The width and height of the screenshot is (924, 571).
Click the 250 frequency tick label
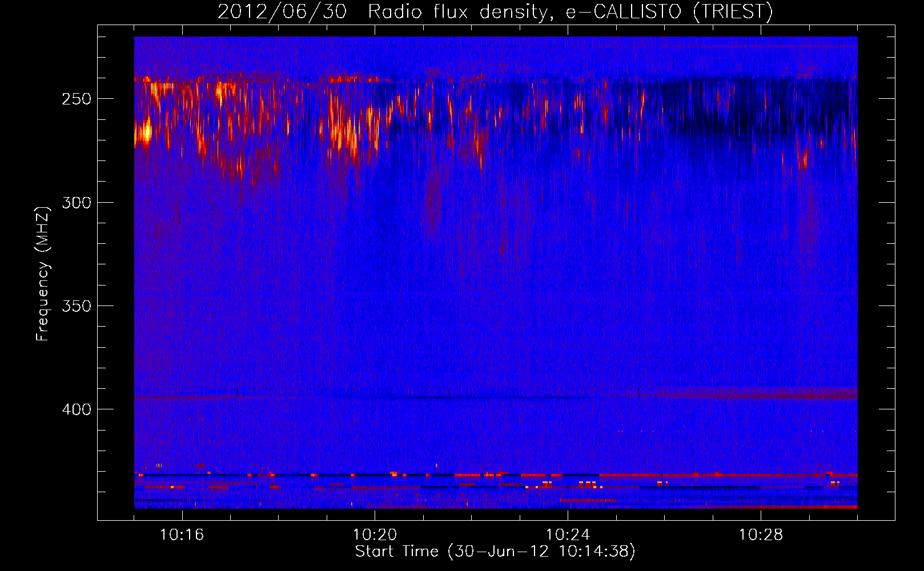click(77, 99)
